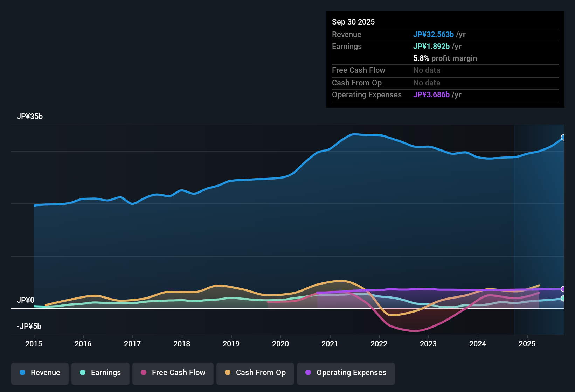Open the Sep 30 2025 tooltip header

tap(353, 22)
